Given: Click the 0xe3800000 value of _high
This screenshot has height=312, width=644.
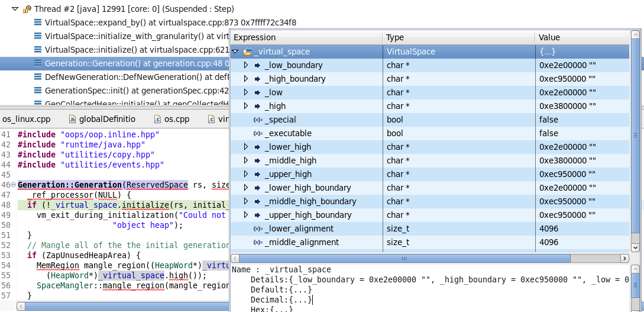Looking at the screenshot, I should click(568, 106).
